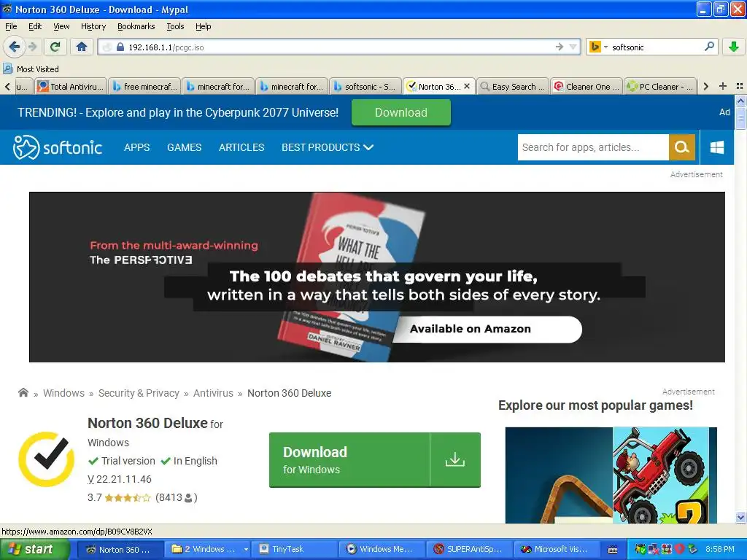Viewport: 747px width, 560px height.
Task: Open the Home page icon in toolbar
Action: pyautogui.click(x=82, y=47)
